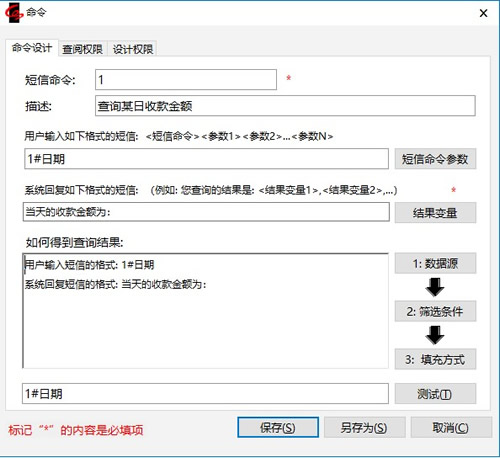The image size is (500, 458).
Task: Open step 2: 筛选条件
Action: click(x=435, y=311)
